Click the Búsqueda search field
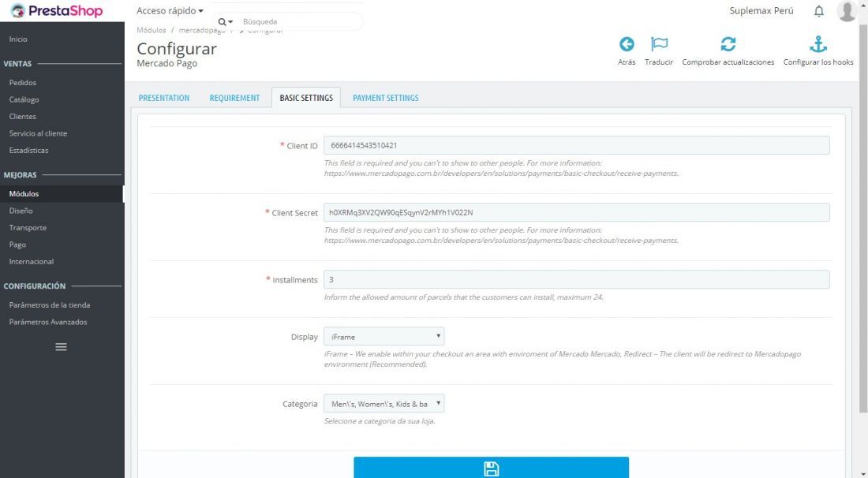 point(299,21)
